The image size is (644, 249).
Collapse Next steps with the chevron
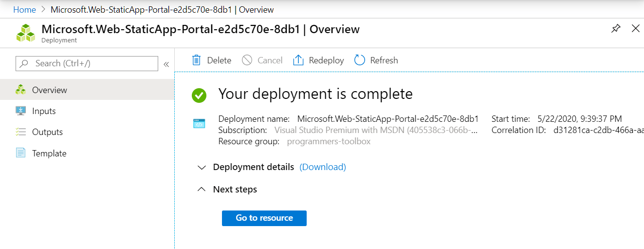[x=202, y=190]
